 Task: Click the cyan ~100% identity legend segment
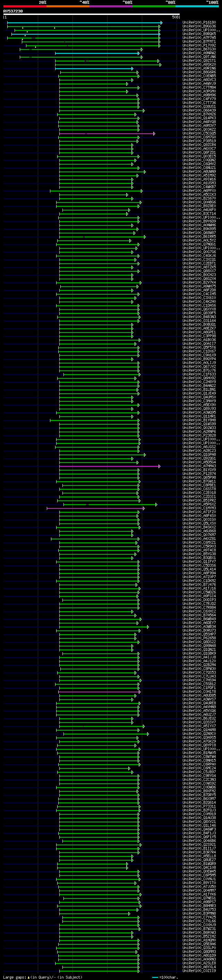197,6
